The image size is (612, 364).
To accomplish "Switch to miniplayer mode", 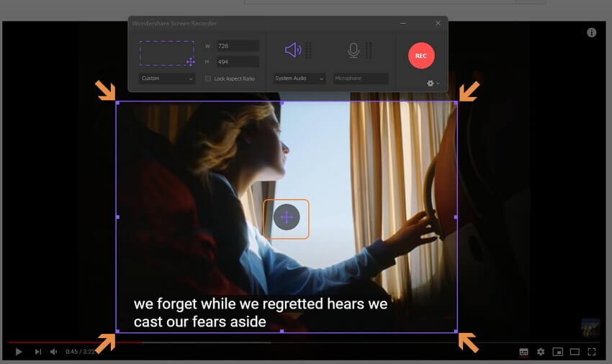I will point(558,352).
